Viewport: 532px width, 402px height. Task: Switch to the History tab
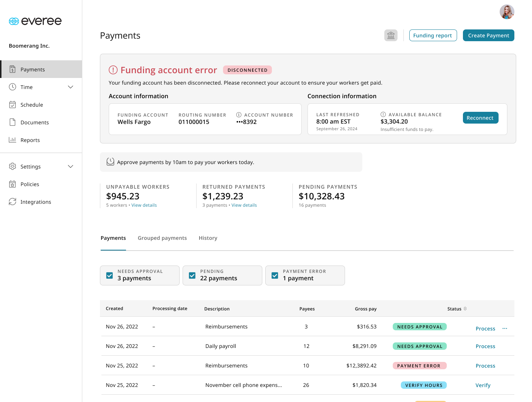[x=208, y=238]
